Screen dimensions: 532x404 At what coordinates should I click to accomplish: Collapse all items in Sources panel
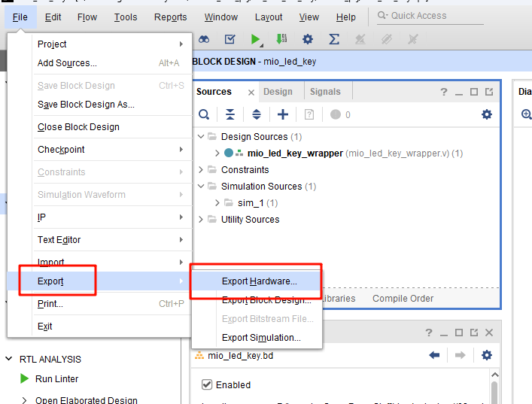click(x=230, y=114)
